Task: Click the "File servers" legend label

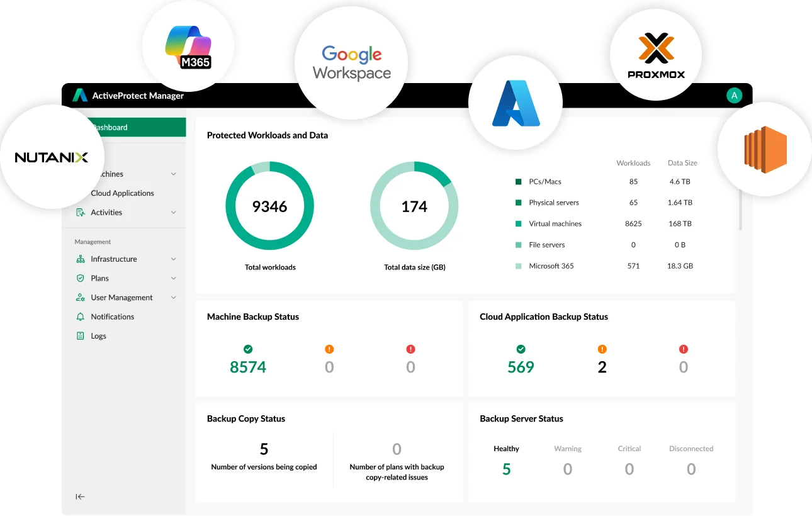Action: click(x=547, y=245)
